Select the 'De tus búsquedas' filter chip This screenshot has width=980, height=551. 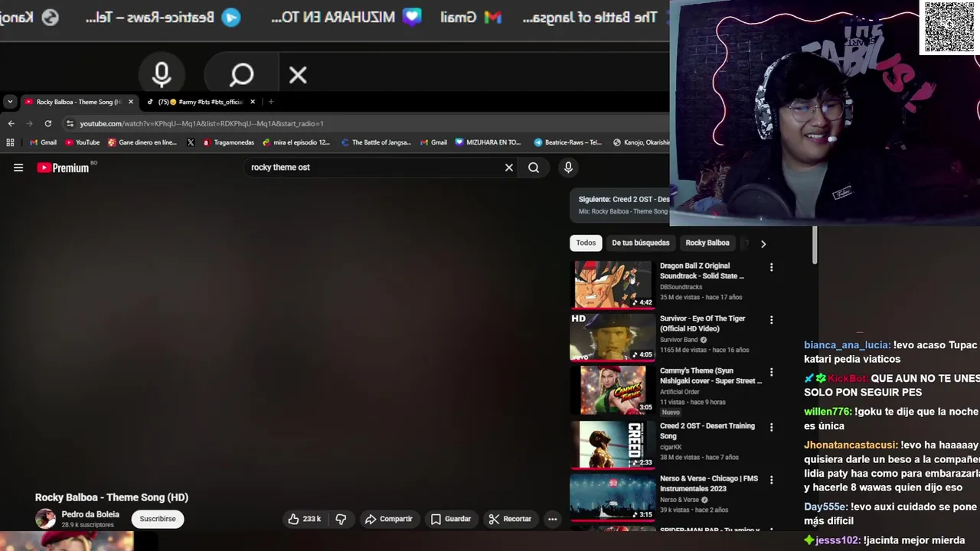click(x=641, y=243)
